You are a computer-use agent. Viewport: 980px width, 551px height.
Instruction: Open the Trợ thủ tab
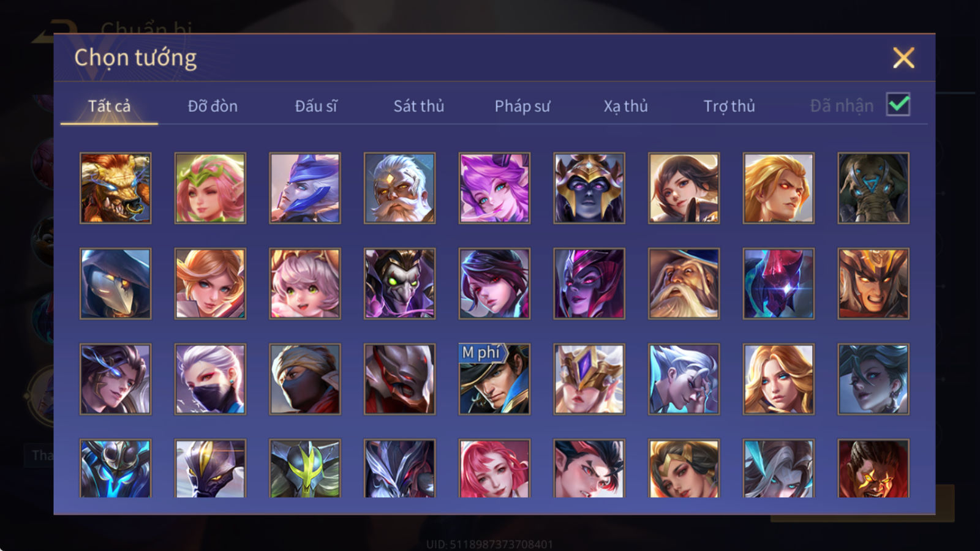(729, 106)
